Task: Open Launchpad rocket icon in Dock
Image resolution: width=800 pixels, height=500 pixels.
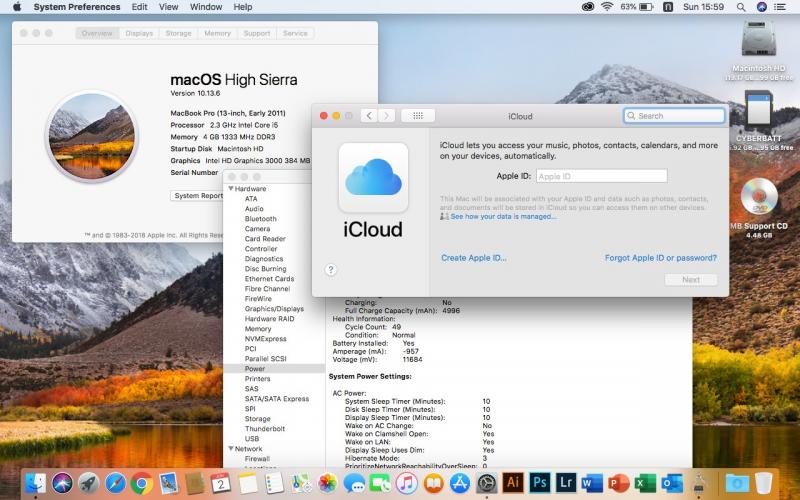Action: point(89,483)
